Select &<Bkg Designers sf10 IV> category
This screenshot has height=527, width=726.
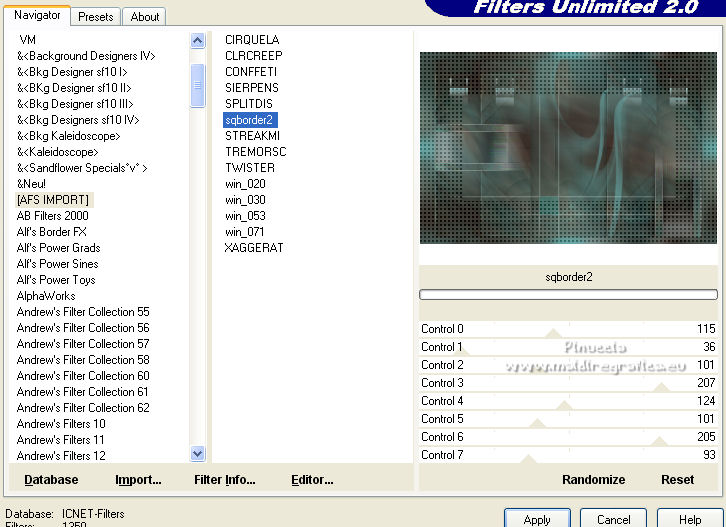[x=78, y=120]
